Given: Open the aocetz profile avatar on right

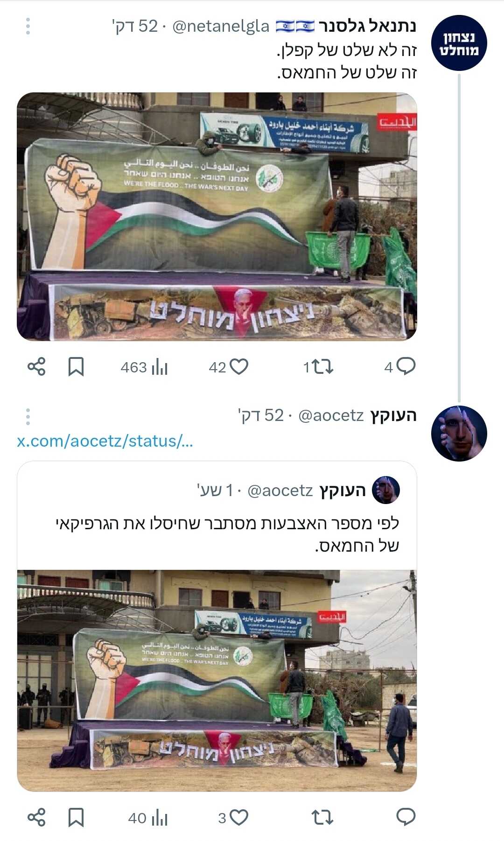Looking at the screenshot, I should tap(459, 434).
